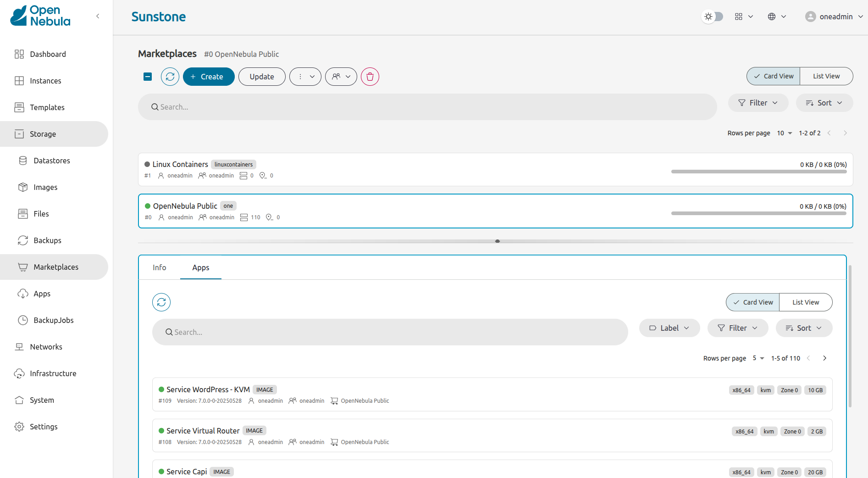
Task: Click the Images cube icon
Action: tap(23, 187)
